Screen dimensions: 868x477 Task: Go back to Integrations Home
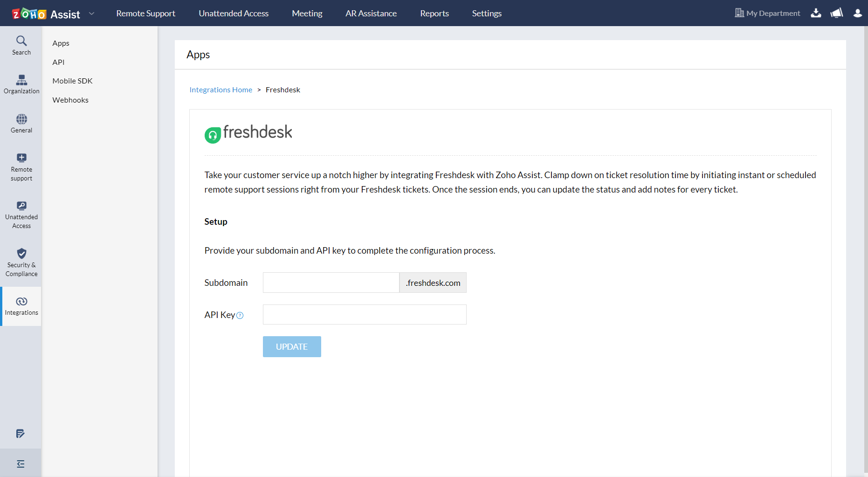pos(221,90)
